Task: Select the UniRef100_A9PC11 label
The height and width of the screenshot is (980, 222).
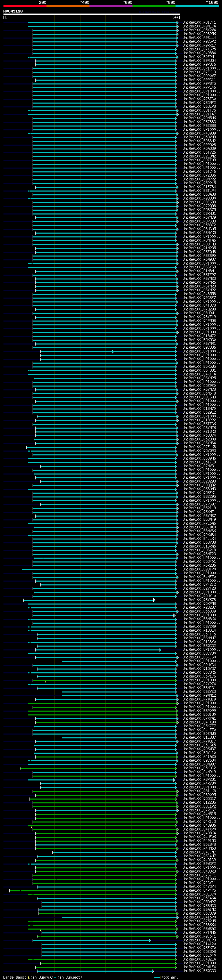Action: [x=199, y=80]
